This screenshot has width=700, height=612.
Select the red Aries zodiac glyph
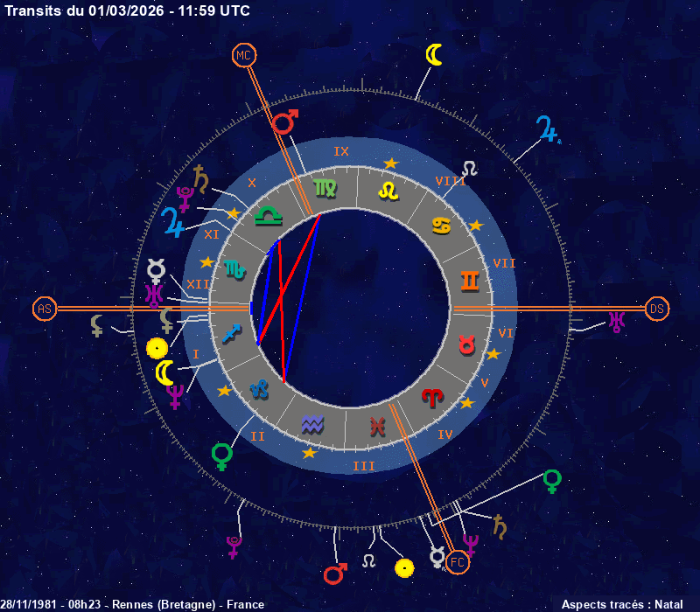432,398
